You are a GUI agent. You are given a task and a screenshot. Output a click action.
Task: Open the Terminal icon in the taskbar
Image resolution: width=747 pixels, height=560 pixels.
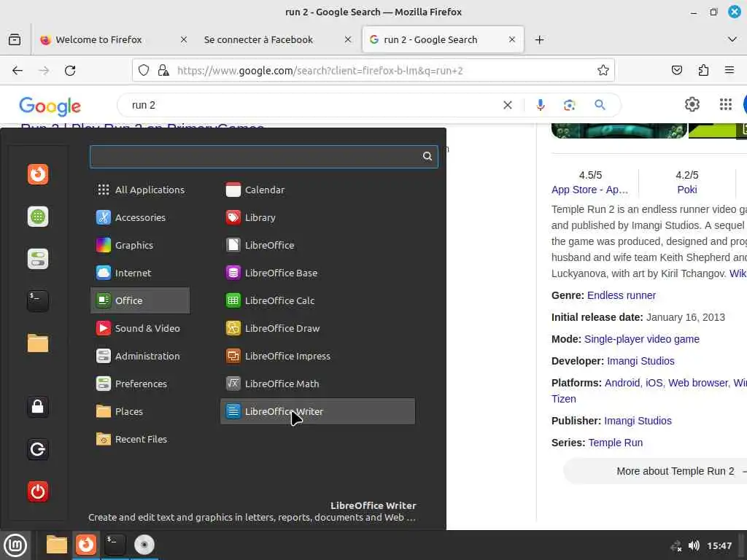click(x=115, y=545)
